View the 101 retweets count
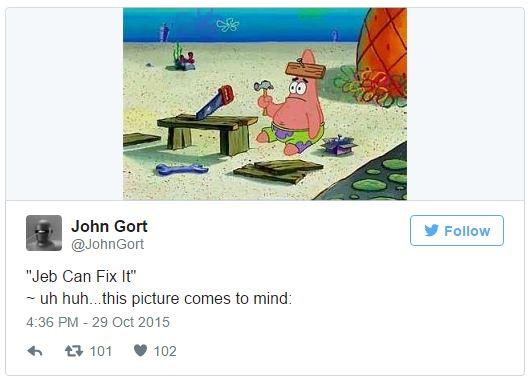This screenshot has height=382, width=530. tap(101, 351)
